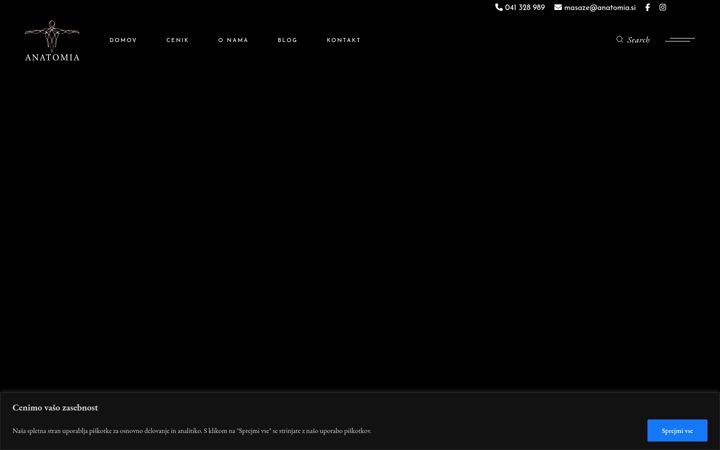Screen dimensions: 720x450
Task: Click the phone handset icon
Action: click(x=499, y=7)
